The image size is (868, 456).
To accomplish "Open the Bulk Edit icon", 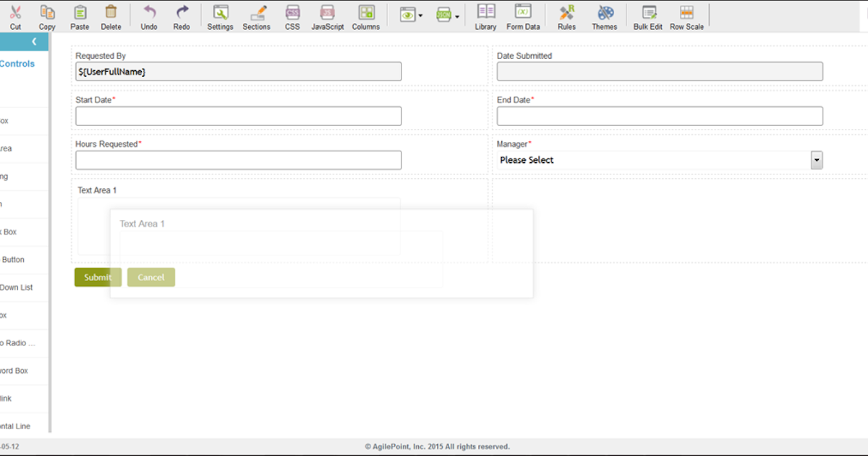I will tap(647, 16).
